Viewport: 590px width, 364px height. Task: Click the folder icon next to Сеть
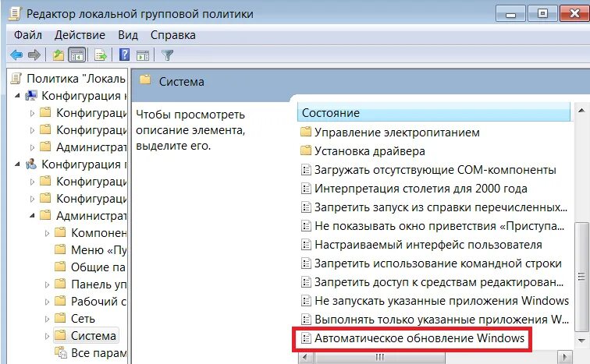pyautogui.click(x=60, y=318)
